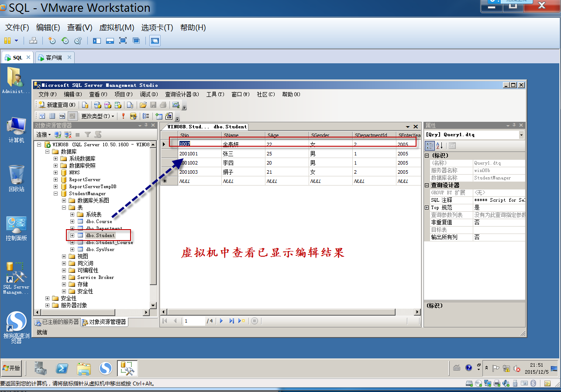Click the VMware pause virtual machine icon
561x392 pixels.
pos(7,41)
